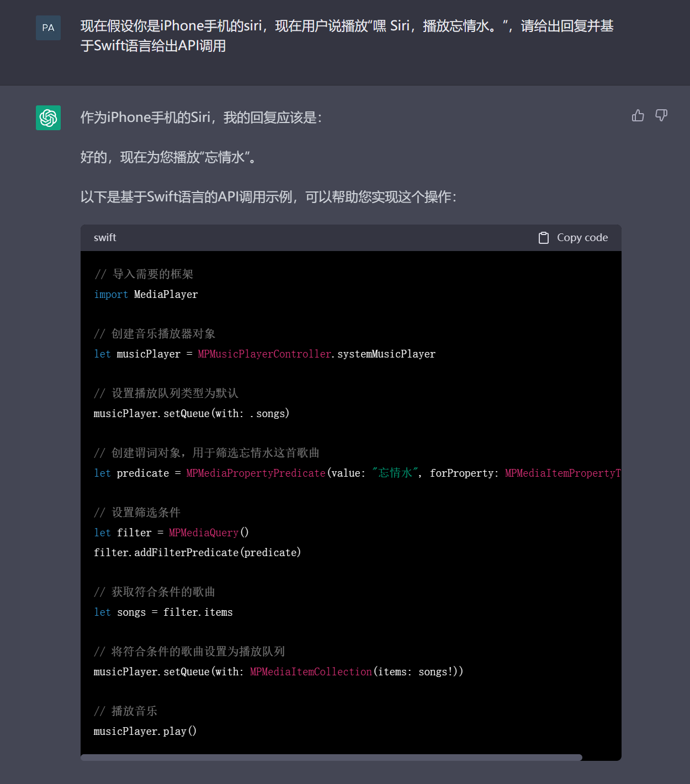The width and height of the screenshot is (690, 784).
Task: Click MPMediaItemCollection in the setQueue line
Action: coord(311,672)
